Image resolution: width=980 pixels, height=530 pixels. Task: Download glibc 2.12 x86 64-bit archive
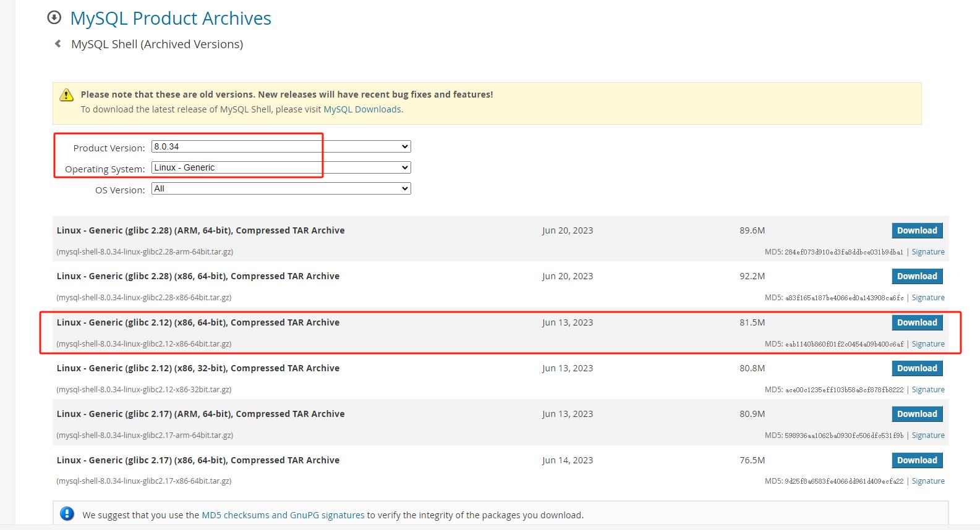click(916, 322)
